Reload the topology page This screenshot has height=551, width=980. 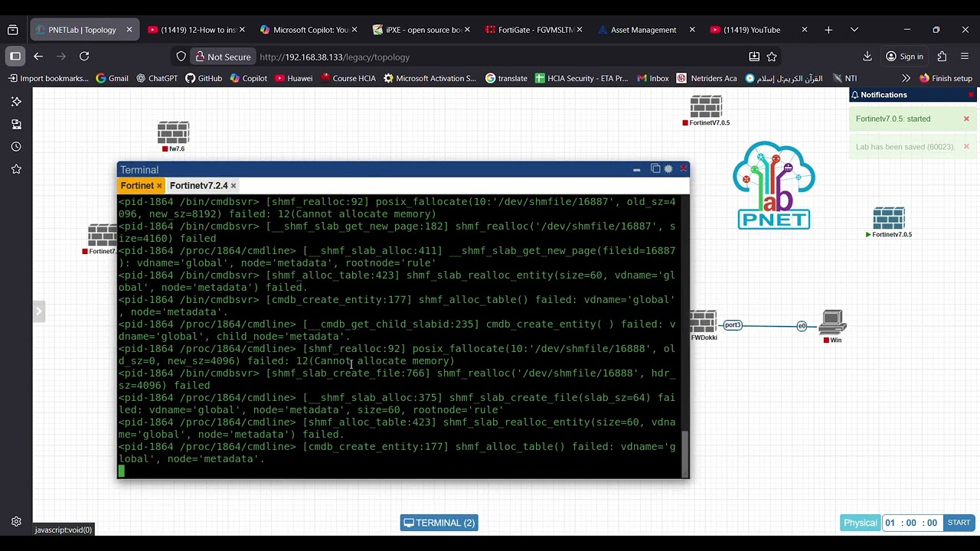(x=84, y=57)
